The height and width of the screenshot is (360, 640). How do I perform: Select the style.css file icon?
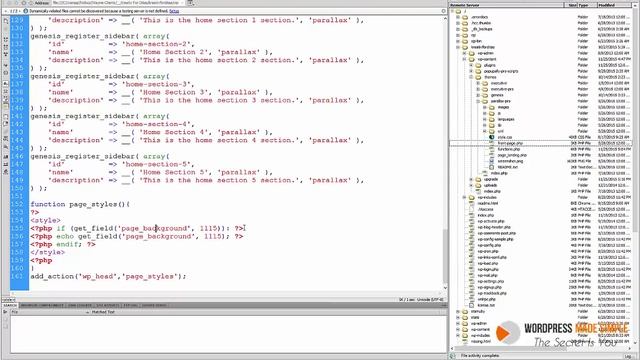coord(492,137)
